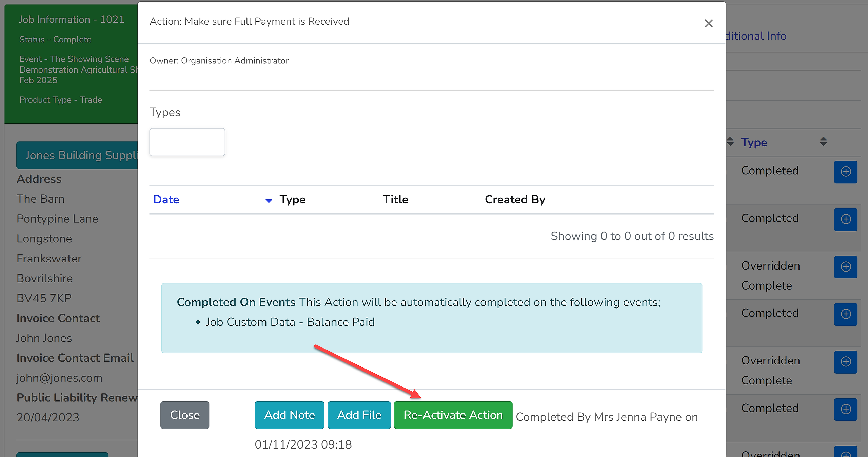Click the john@jones.com email text
This screenshot has width=868, height=457.
[59, 378]
